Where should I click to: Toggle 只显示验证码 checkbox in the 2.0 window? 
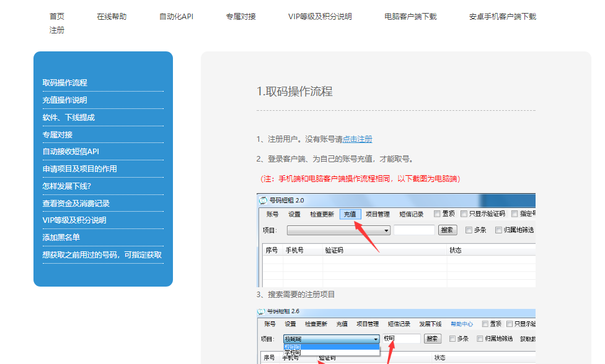pos(464,214)
